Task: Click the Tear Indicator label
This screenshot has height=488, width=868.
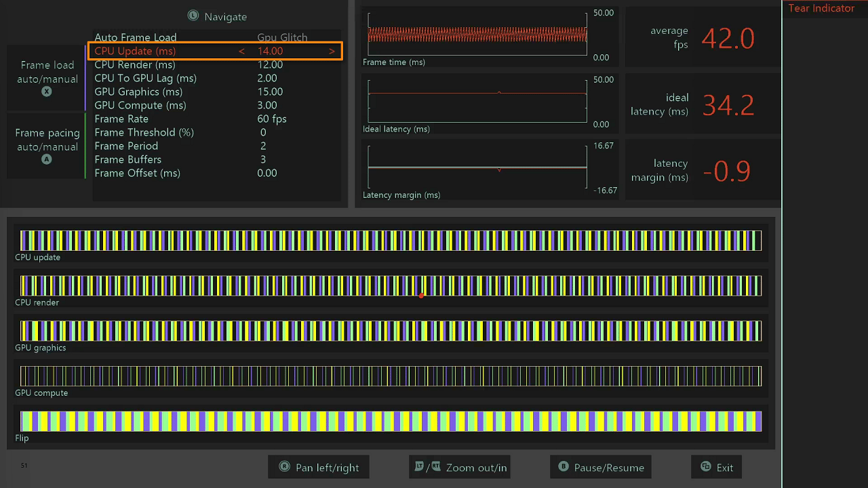Action: tap(821, 8)
